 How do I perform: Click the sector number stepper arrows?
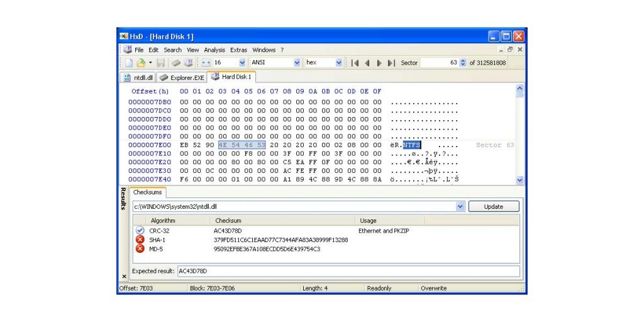pyautogui.click(x=464, y=63)
